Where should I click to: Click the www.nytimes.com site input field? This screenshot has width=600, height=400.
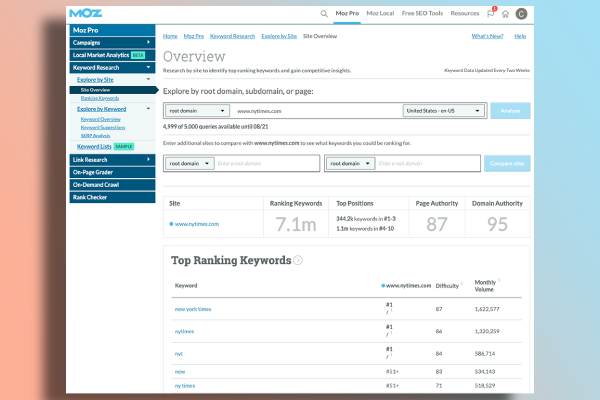point(317,111)
